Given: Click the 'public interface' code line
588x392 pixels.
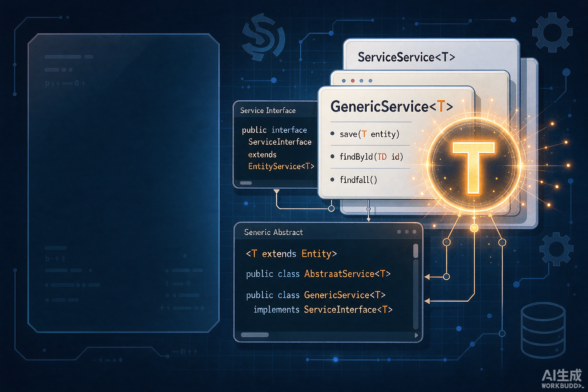Looking at the screenshot, I should (x=274, y=130).
